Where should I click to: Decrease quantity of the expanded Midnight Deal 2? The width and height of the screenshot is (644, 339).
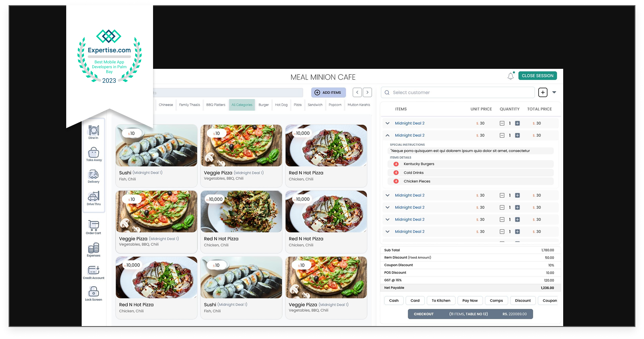point(502,135)
